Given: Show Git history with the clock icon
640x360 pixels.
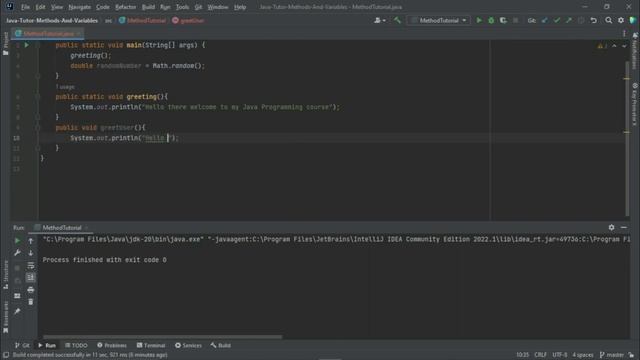Looking at the screenshot, I should [x=581, y=20].
